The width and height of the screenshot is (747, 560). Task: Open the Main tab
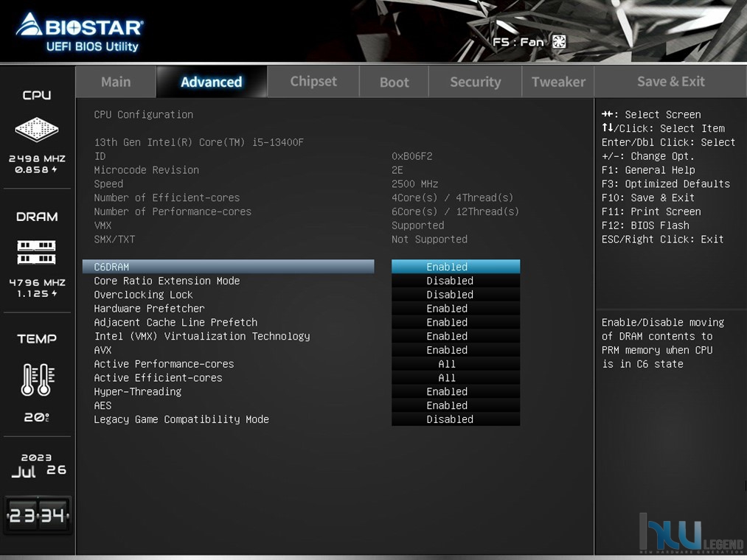point(116,82)
